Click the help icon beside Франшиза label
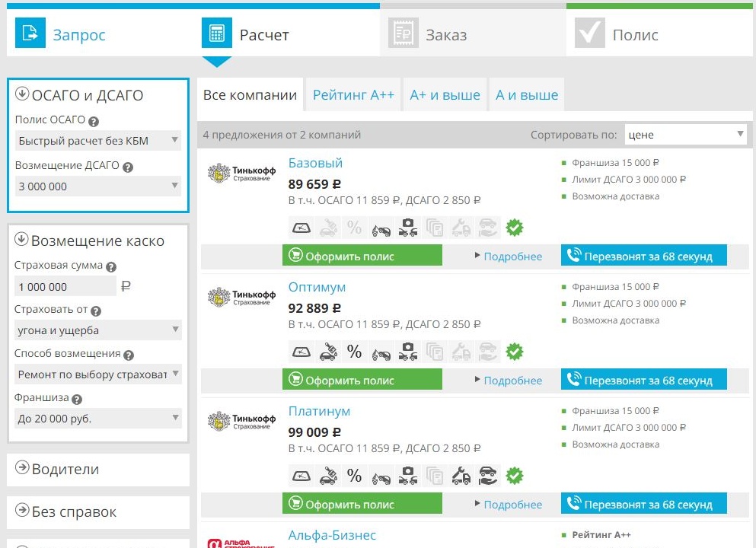756x548 pixels. (77, 399)
